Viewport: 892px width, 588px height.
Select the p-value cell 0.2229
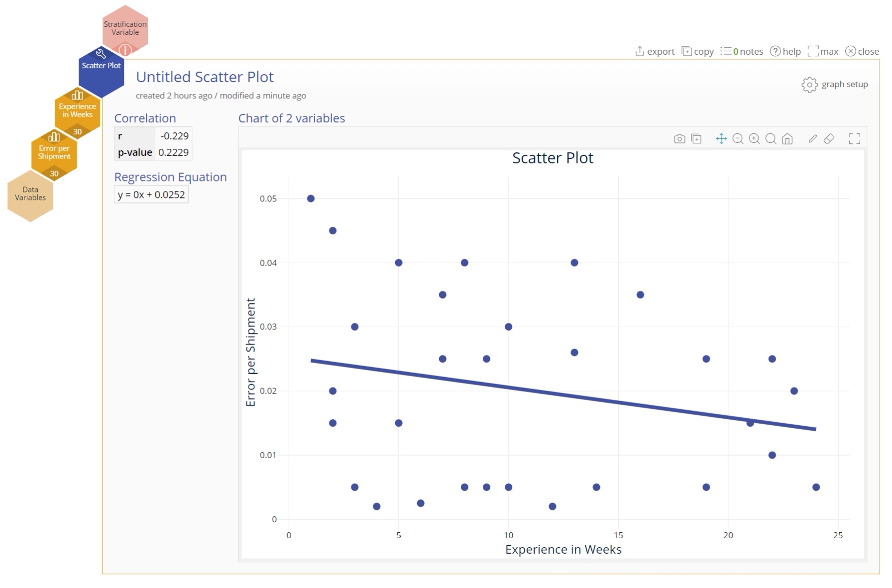point(173,152)
